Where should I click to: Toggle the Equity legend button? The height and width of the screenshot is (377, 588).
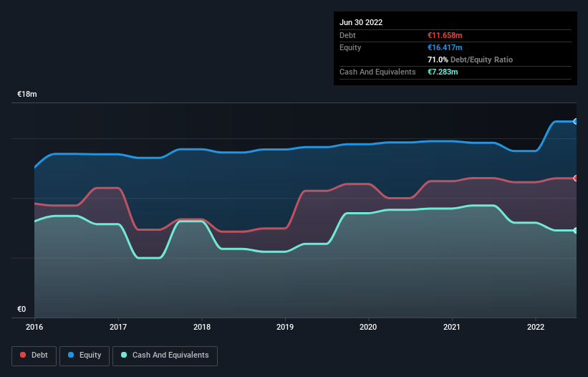click(85, 355)
